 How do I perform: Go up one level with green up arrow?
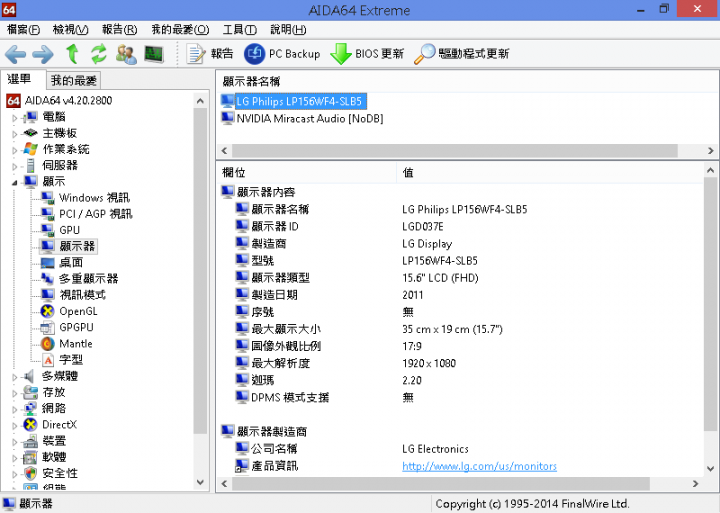click(72, 54)
